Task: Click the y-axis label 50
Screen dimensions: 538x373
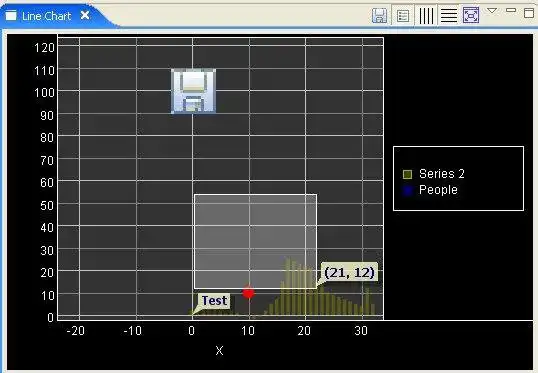Action: (47, 206)
